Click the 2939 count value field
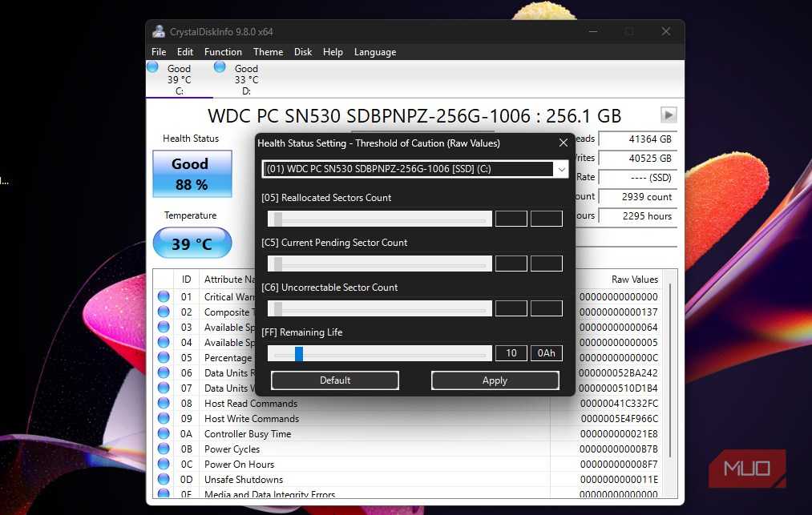Screen dimensions: 812x515 [x=638, y=197]
